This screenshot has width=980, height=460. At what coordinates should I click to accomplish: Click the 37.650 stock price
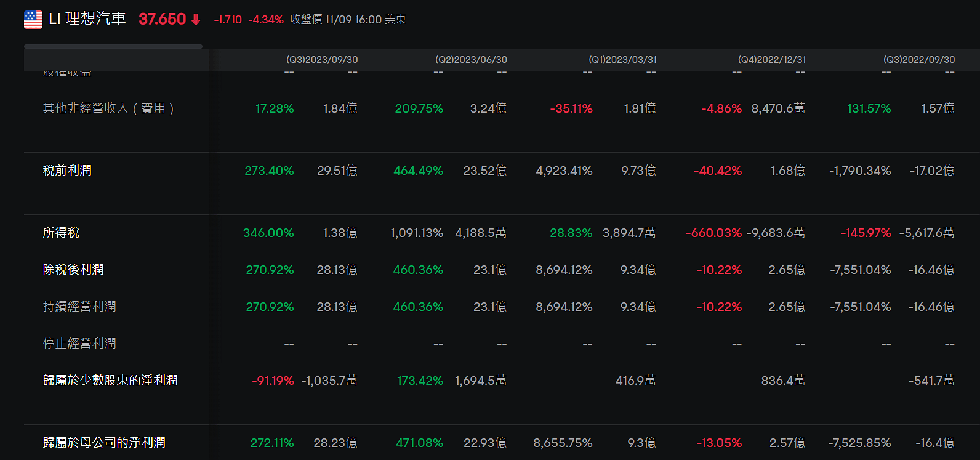(x=162, y=19)
